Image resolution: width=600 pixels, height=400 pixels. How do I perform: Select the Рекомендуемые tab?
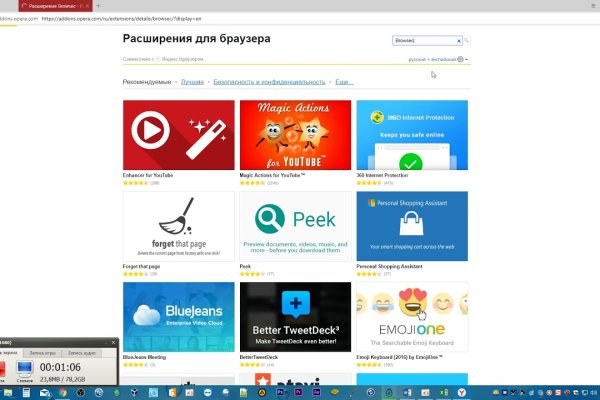click(x=145, y=81)
